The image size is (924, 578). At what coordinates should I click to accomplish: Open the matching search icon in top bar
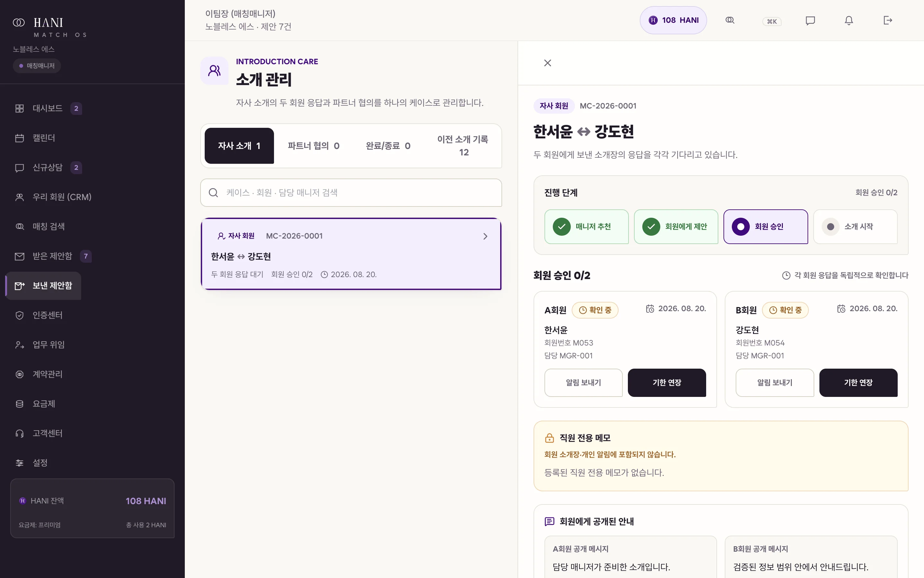[x=730, y=20]
